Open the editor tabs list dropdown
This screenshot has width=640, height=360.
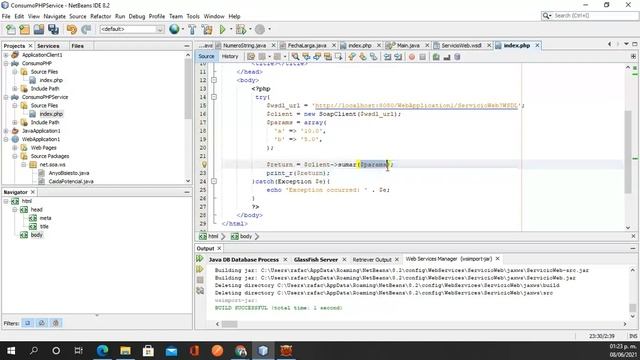click(x=626, y=44)
